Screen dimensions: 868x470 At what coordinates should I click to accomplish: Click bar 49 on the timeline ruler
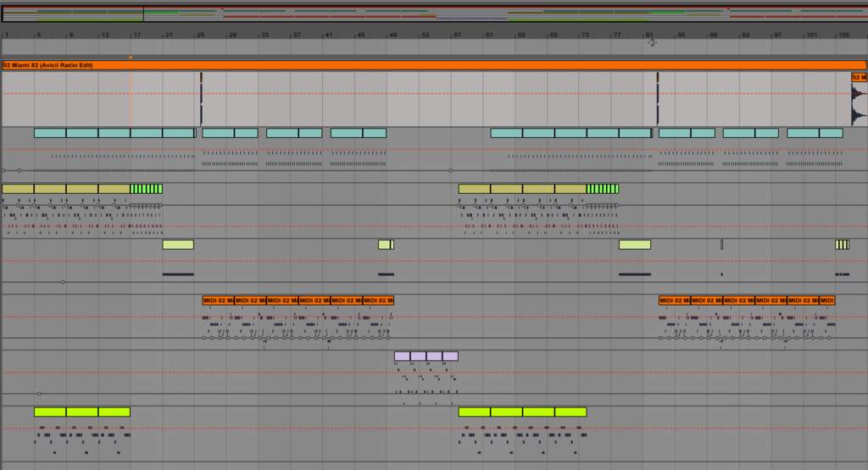pyautogui.click(x=393, y=35)
